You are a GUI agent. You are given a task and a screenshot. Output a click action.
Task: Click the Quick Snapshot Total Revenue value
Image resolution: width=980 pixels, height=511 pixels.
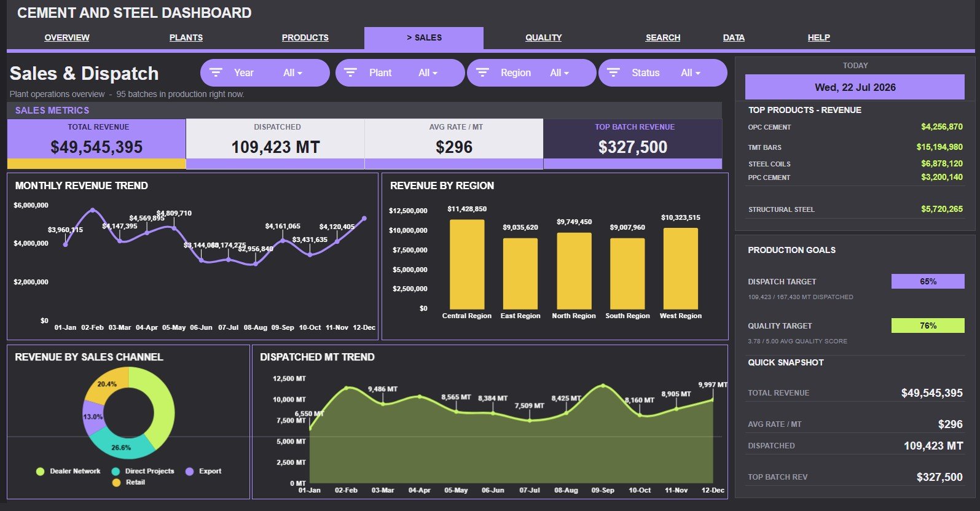(931, 393)
